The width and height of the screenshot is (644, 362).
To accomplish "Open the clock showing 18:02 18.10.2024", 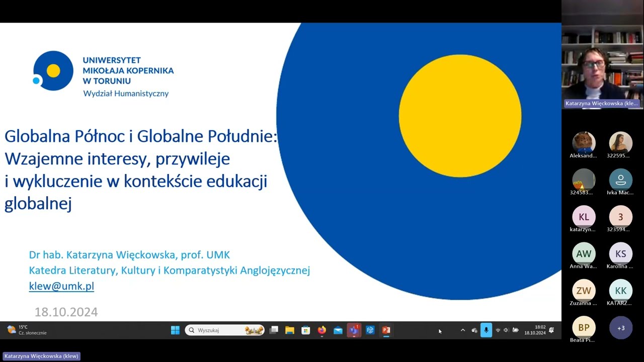I will [x=535, y=330].
